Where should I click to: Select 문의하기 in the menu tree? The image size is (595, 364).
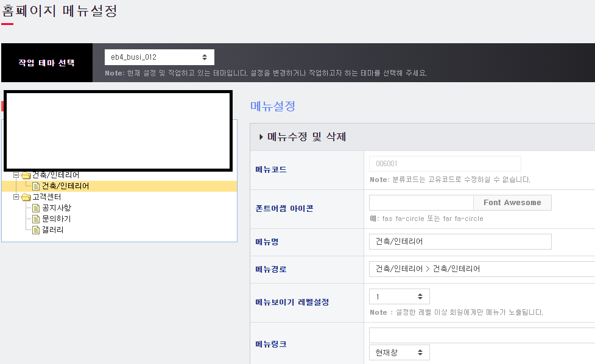[57, 219]
